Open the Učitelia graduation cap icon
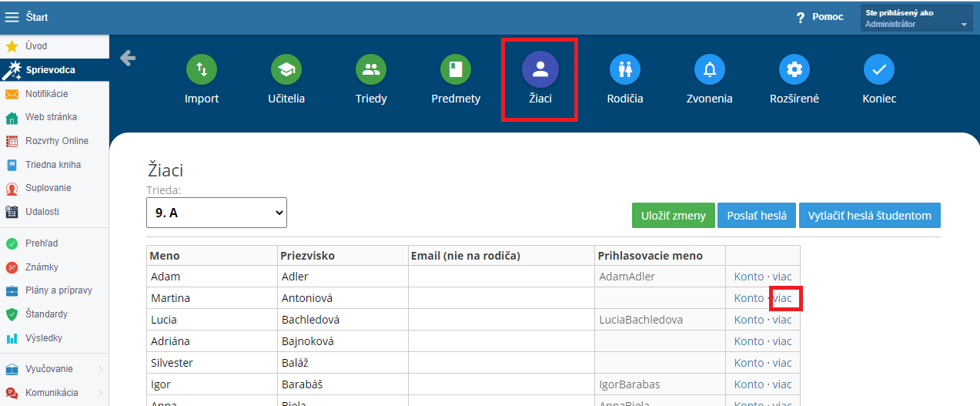 tap(286, 70)
